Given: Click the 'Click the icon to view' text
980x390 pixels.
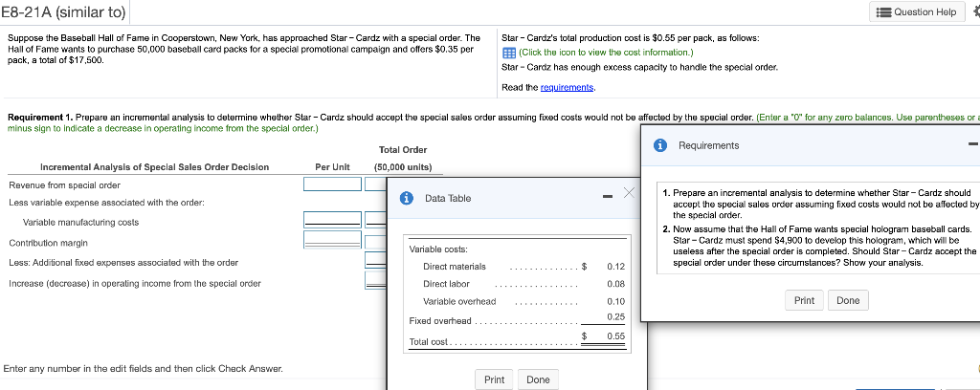Looking at the screenshot, I should click(606, 53).
